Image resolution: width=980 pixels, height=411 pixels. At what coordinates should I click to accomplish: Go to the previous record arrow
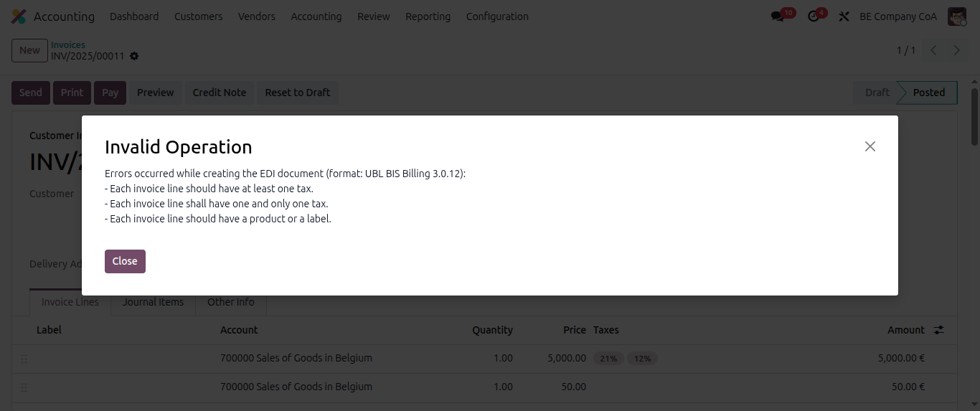pos(933,50)
